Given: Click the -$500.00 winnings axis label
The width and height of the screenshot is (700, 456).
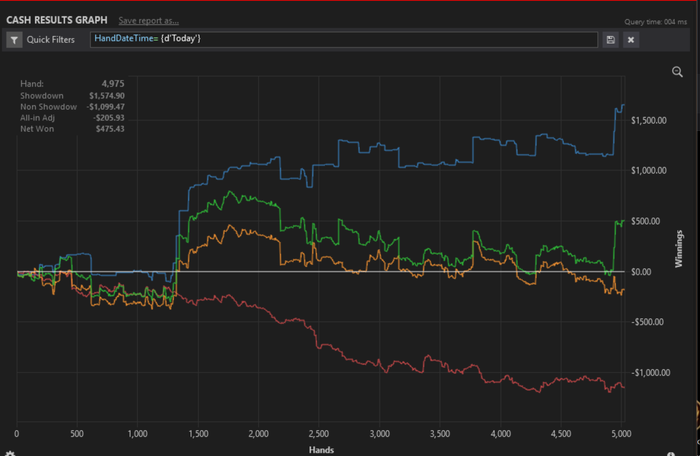Looking at the screenshot, I should point(647,322).
